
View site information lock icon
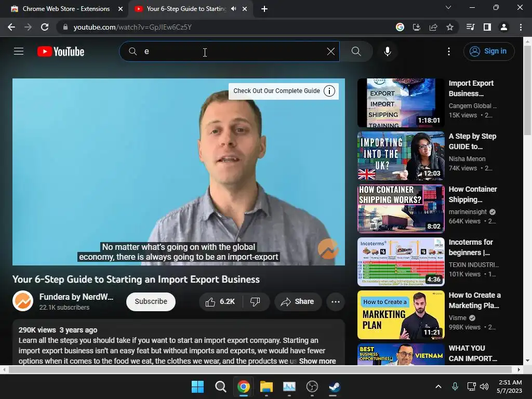[x=65, y=27]
